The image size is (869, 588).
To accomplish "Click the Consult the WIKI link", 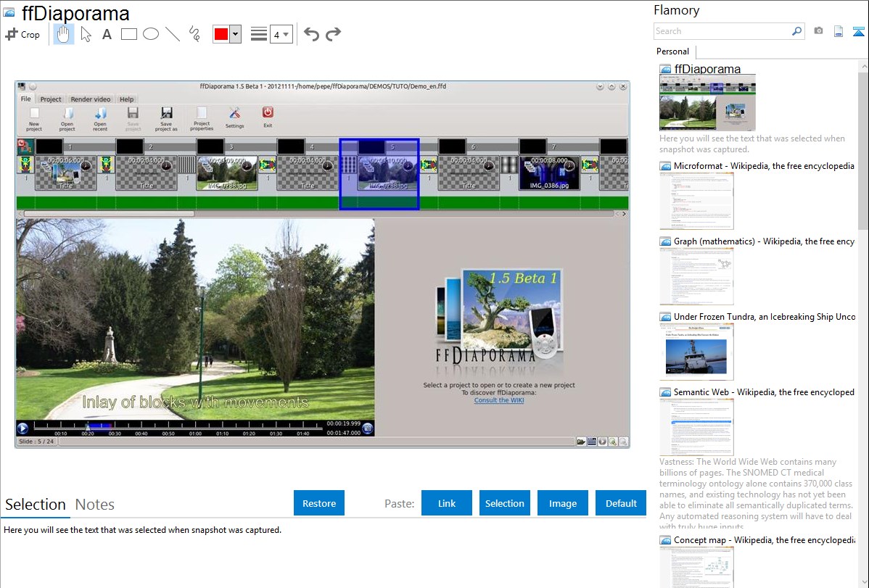I will pyautogui.click(x=499, y=400).
